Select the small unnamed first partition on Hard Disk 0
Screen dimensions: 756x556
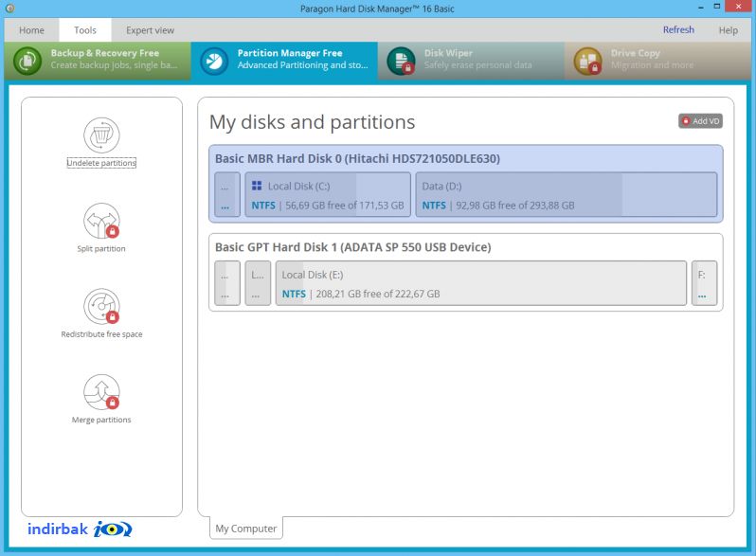227,195
